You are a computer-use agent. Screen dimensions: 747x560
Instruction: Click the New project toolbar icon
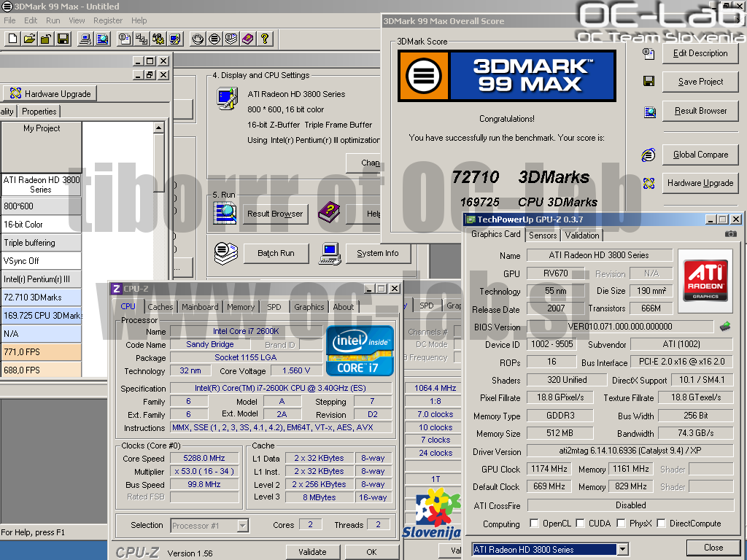[13, 39]
